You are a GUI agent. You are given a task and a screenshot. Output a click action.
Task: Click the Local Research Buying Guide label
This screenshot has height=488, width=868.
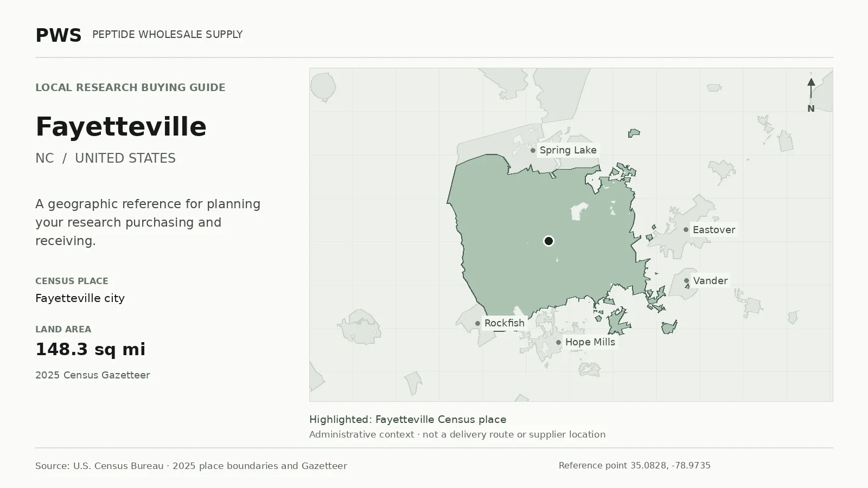[x=130, y=87]
